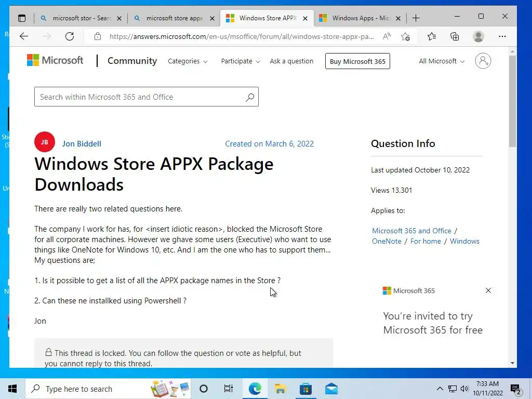Open Task View on taskbar

(x=229, y=389)
